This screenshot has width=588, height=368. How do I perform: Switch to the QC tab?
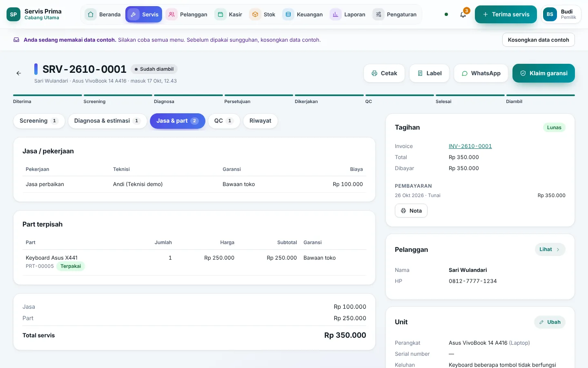224,121
